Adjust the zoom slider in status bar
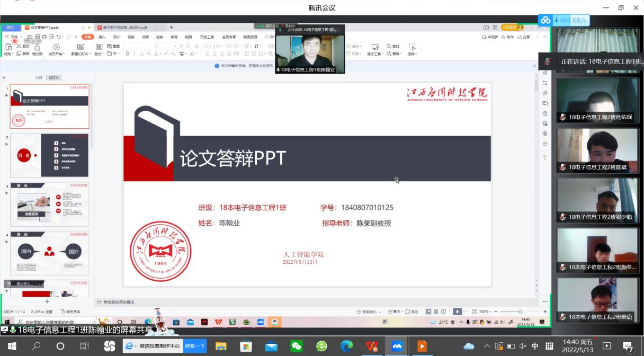The image size is (644, 356). click(520, 311)
